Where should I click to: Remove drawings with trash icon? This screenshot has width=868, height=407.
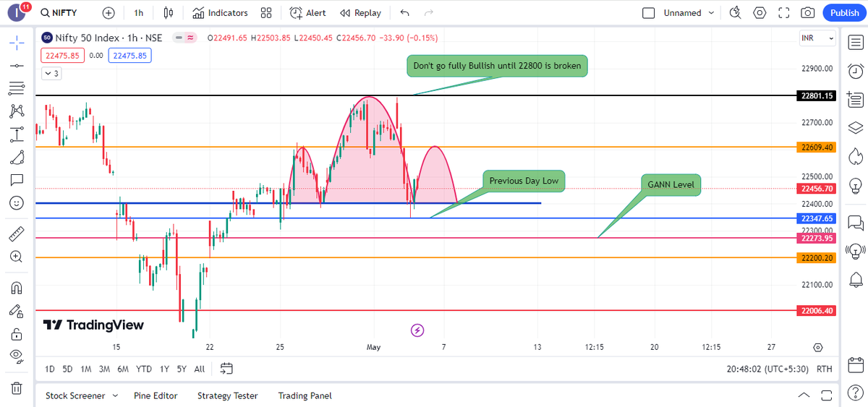17,388
